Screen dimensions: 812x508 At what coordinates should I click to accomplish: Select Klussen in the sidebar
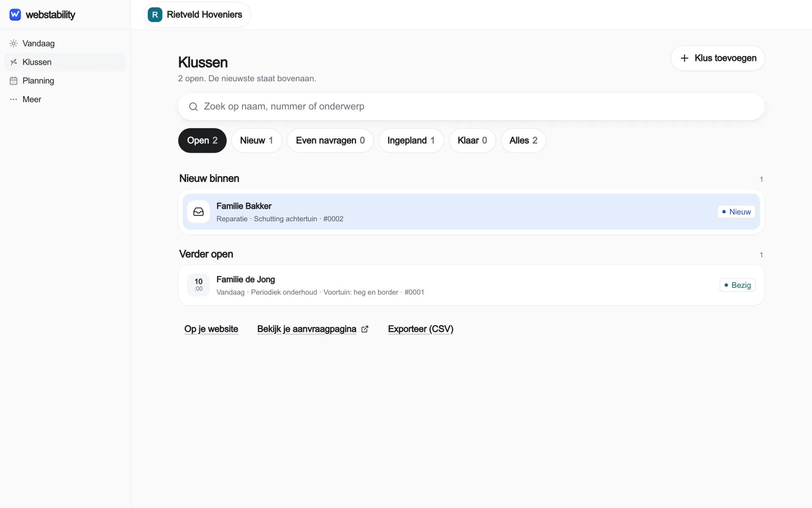point(65,62)
